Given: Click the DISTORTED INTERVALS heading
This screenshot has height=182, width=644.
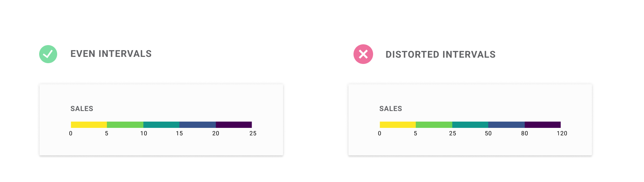Looking at the screenshot, I should [x=440, y=55].
